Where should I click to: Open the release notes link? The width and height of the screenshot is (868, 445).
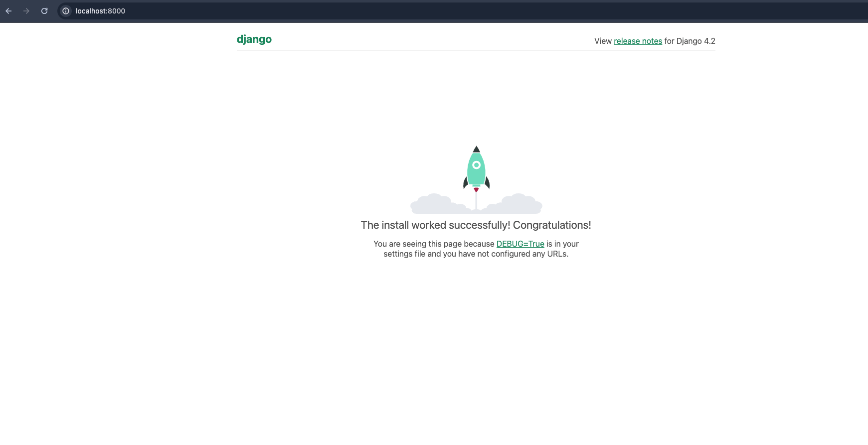(638, 41)
